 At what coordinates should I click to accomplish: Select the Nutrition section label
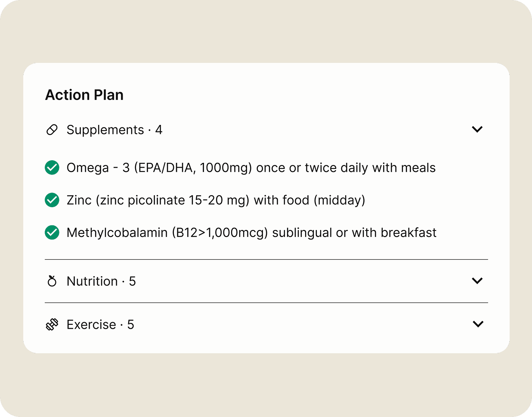(x=92, y=281)
